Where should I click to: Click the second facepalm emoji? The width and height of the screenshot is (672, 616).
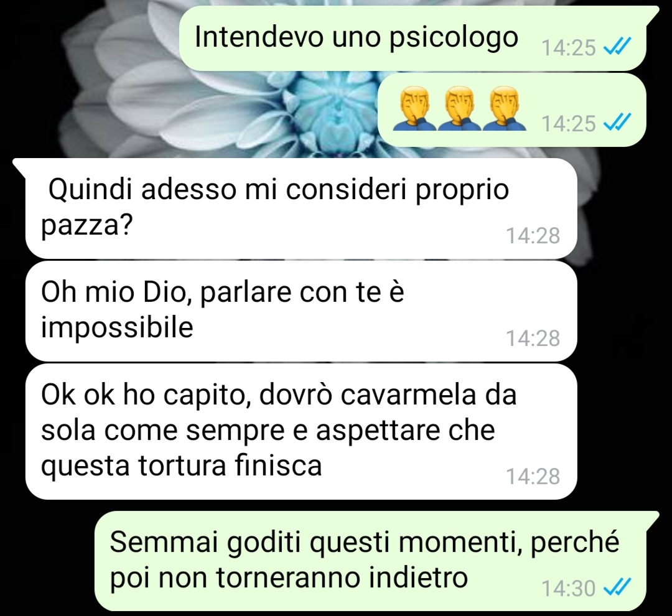(459, 108)
